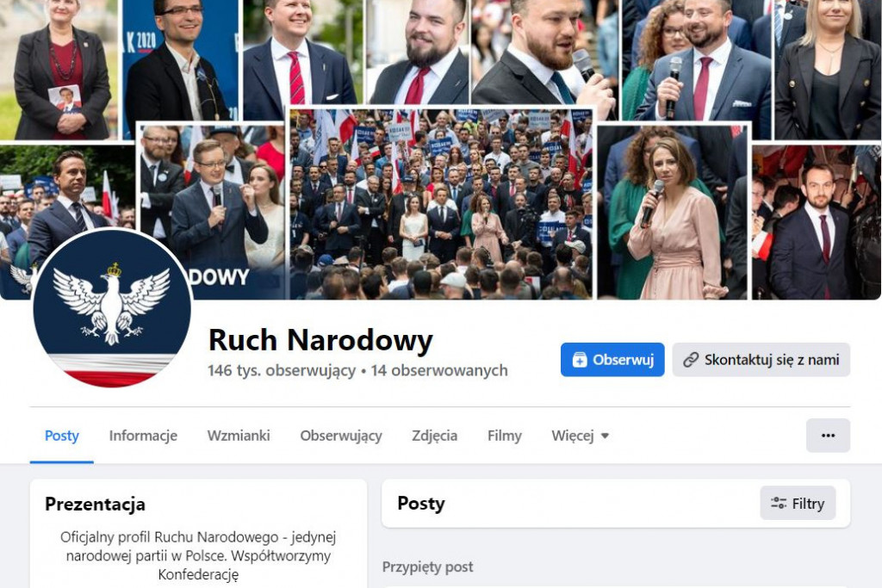882x588 pixels.
Task: Open the three-dots more options button
Action: pos(828,436)
